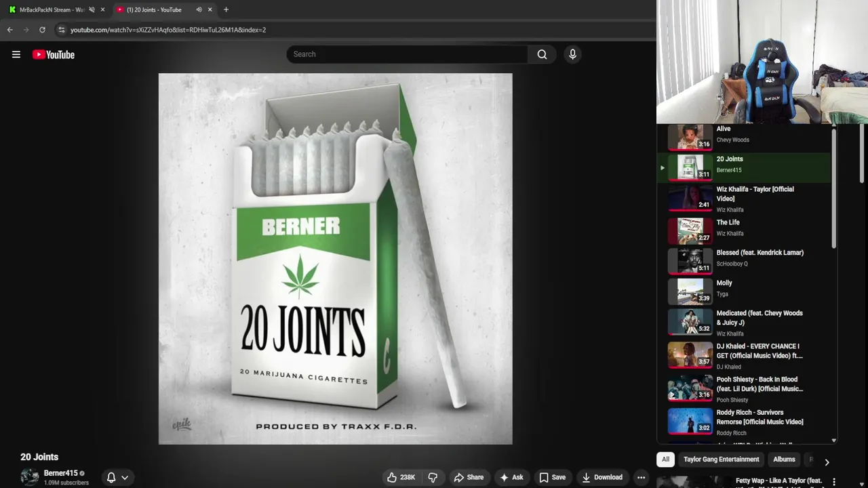Open the Ask AI button
This screenshot has width=868, height=488.
[511, 477]
